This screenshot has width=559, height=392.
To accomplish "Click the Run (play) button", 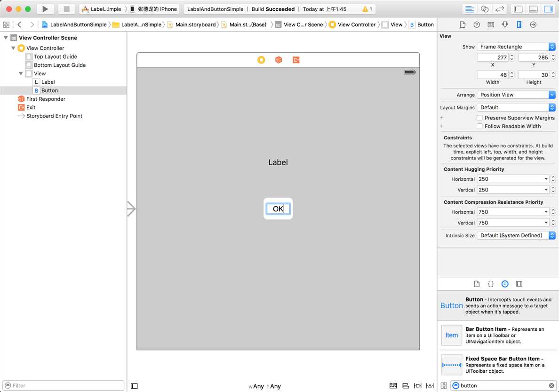I will (45, 9).
